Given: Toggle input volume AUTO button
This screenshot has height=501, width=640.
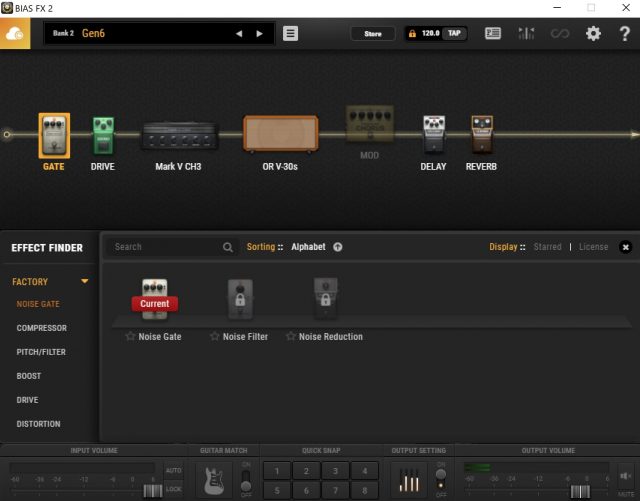Looking at the screenshot, I should pos(173,470).
